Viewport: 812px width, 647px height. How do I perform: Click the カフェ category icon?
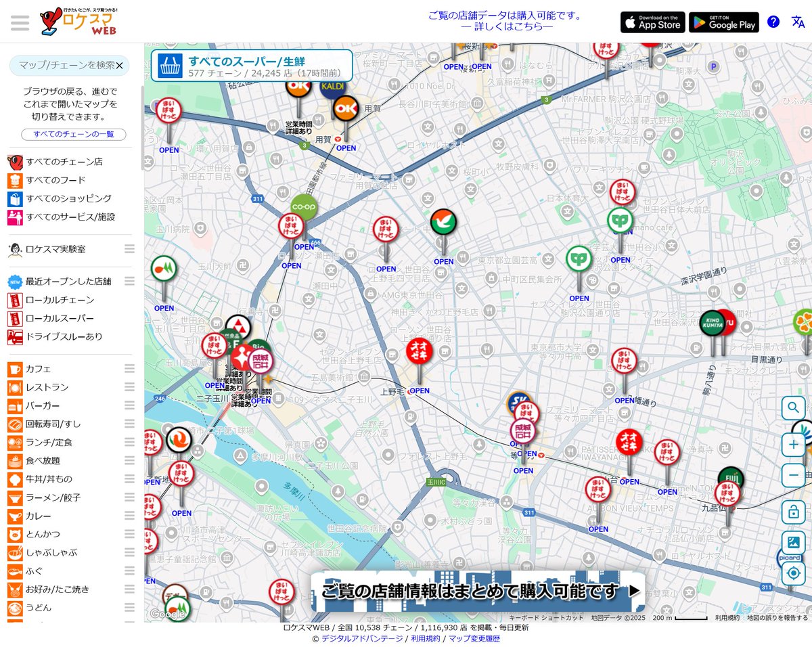pos(15,369)
